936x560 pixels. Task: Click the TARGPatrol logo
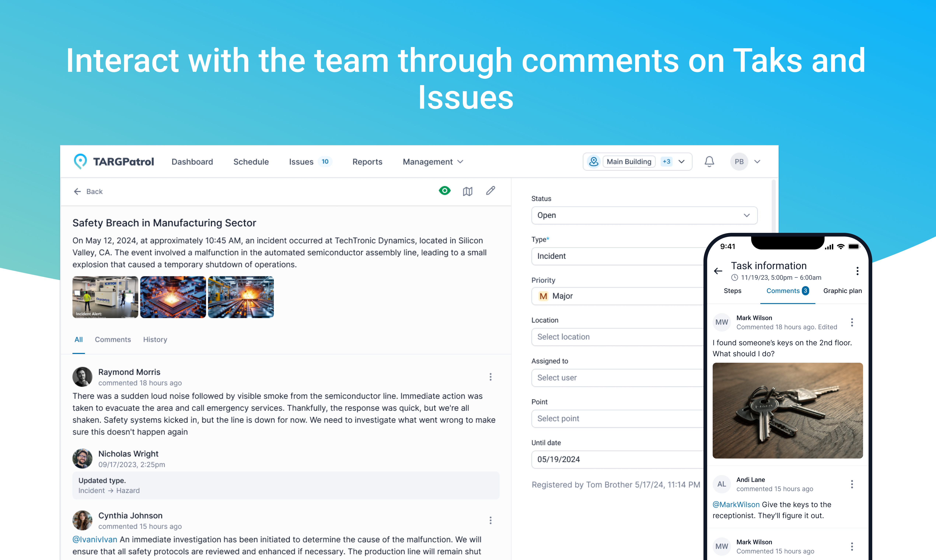114,162
